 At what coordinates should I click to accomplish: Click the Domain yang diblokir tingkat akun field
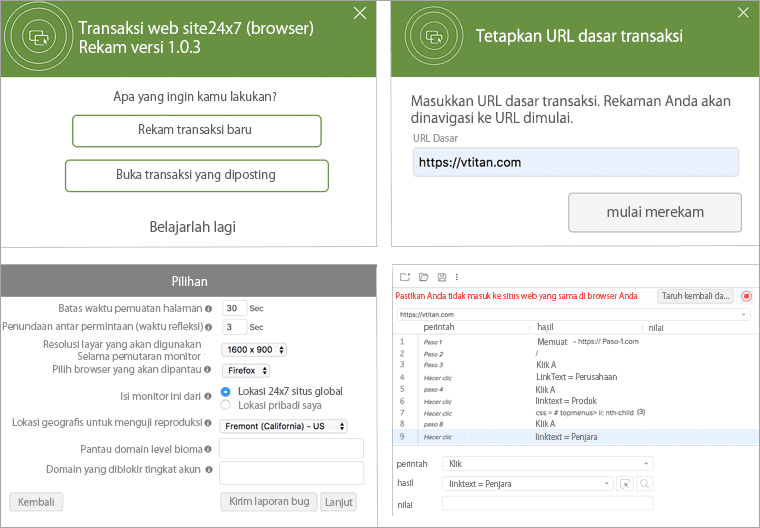click(x=291, y=473)
